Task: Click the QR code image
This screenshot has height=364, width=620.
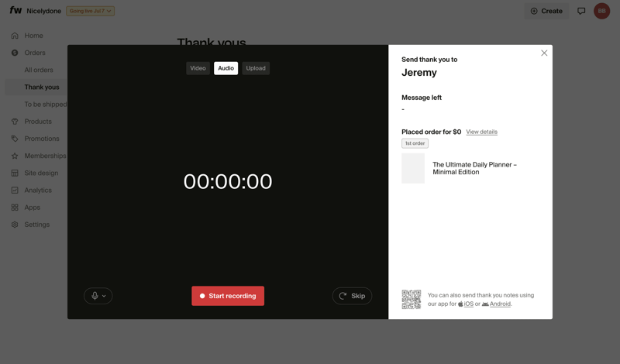Action: (412, 299)
